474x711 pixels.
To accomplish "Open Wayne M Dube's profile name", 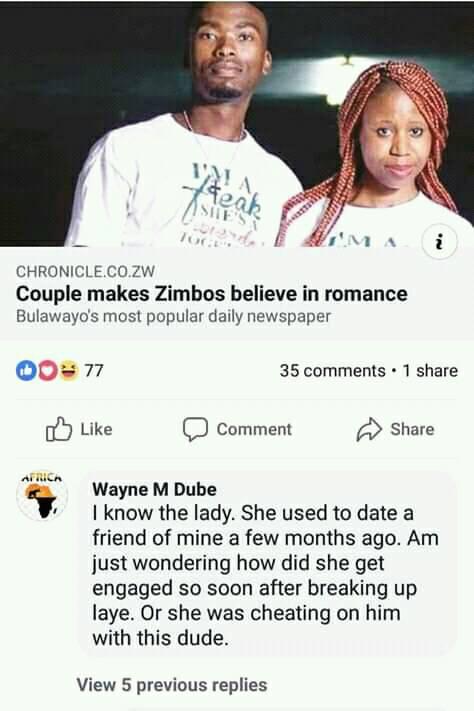I will tap(154, 489).
